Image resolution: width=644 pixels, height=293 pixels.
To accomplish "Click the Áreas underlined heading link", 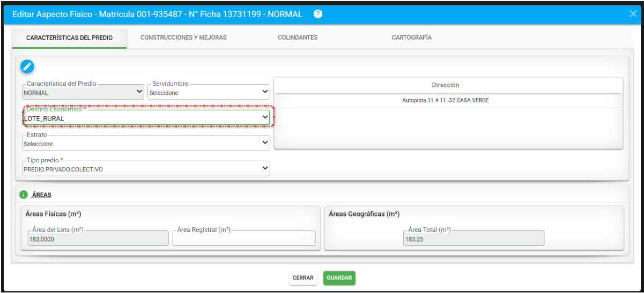I will pyautogui.click(x=42, y=194).
